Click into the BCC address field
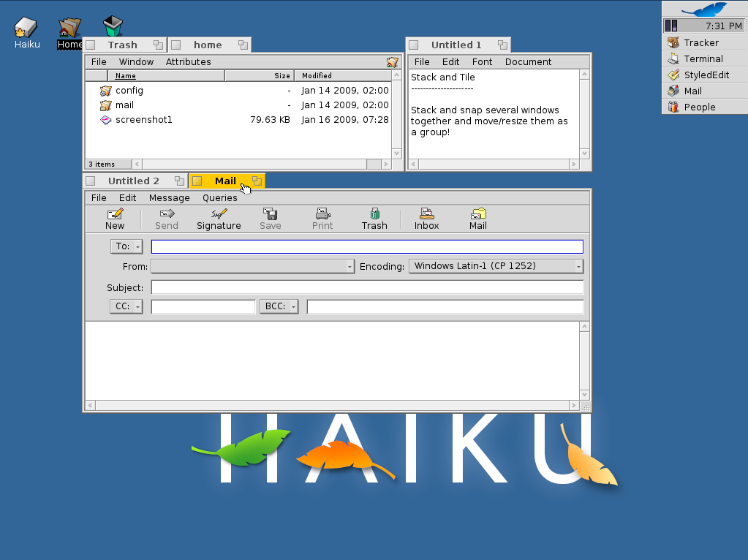 [445, 307]
